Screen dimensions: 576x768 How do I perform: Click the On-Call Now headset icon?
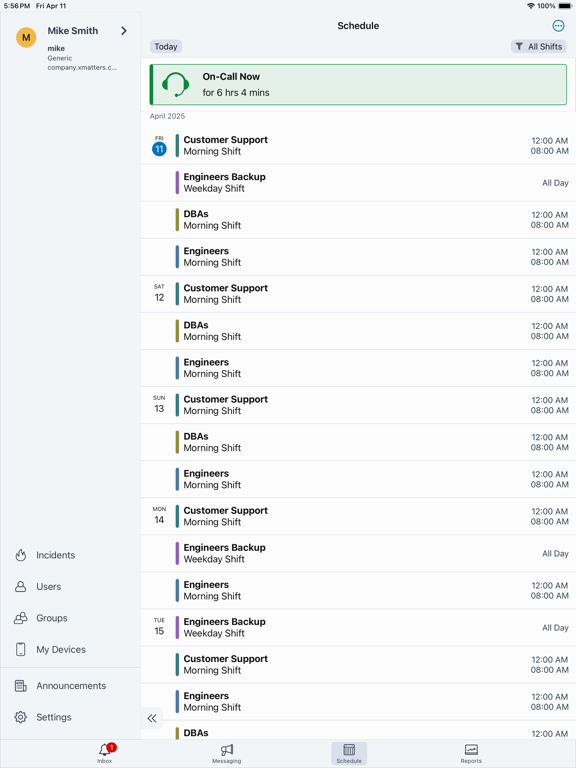(x=175, y=84)
